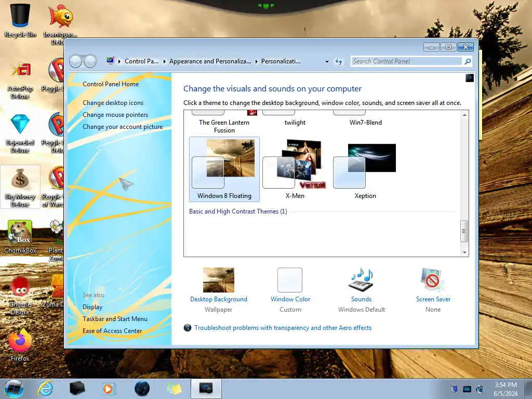Screen dimensions: 532x399
Task: Click the black folder taskbar icon
Action: click(x=77, y=389)
